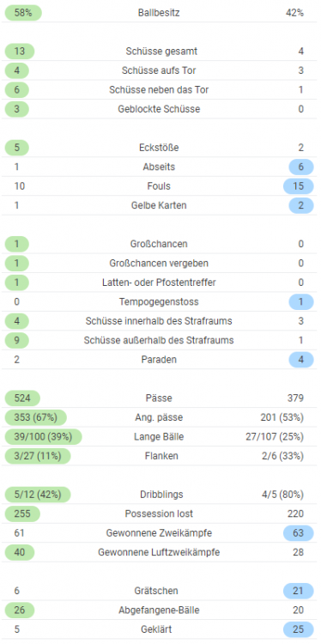321x644 pixels.
Task: Click the blue 6 Abseits badge
Action: tap(299, 167)
